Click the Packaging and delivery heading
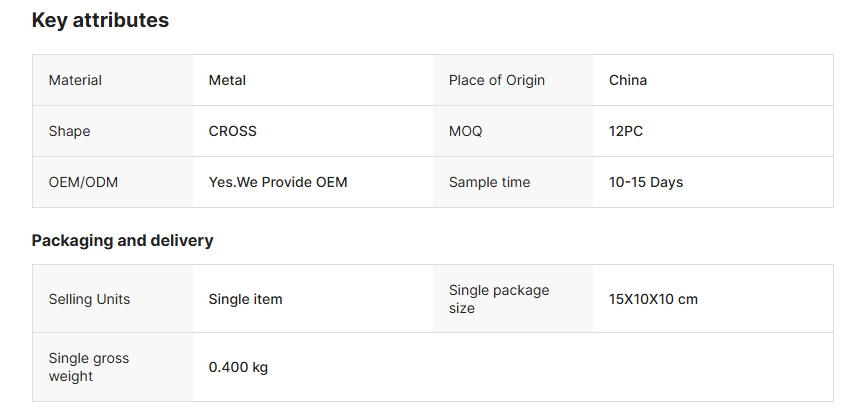Screen dimensions: 843x411 click(x=122, y=240)
